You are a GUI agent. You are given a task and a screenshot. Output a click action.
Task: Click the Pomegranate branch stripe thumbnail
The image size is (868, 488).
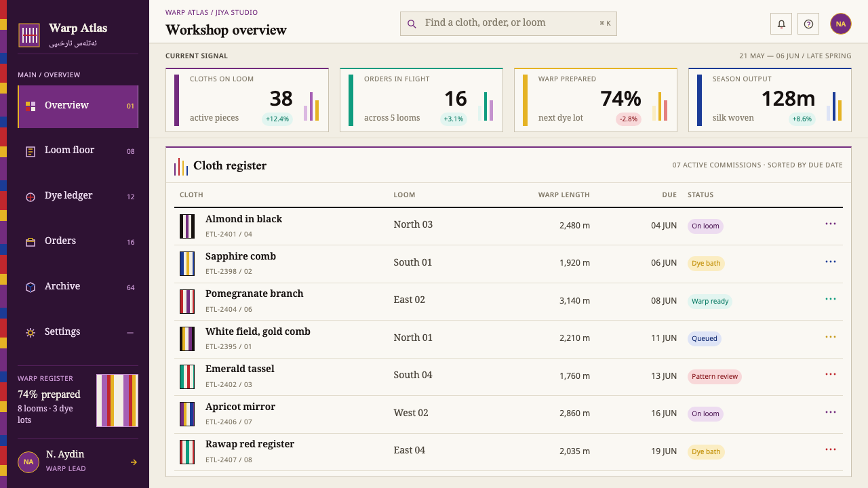click(x=187, y=302)
